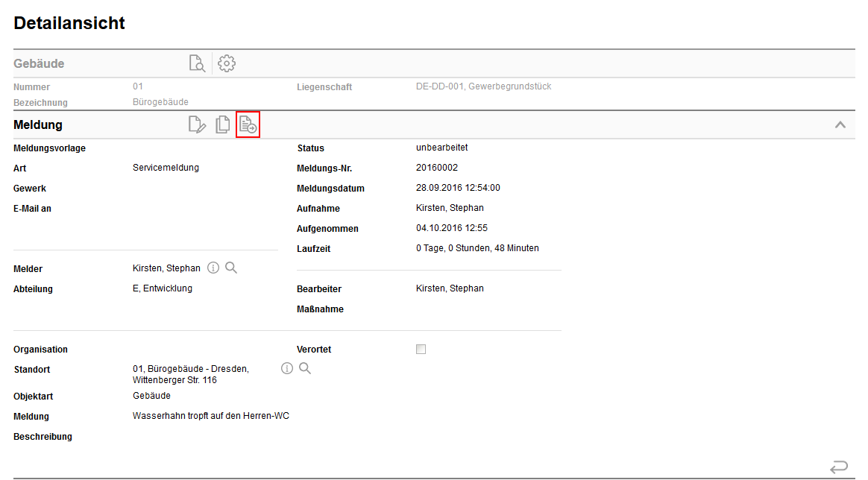Click the magnifier icon beside Melder

[231, 268]
